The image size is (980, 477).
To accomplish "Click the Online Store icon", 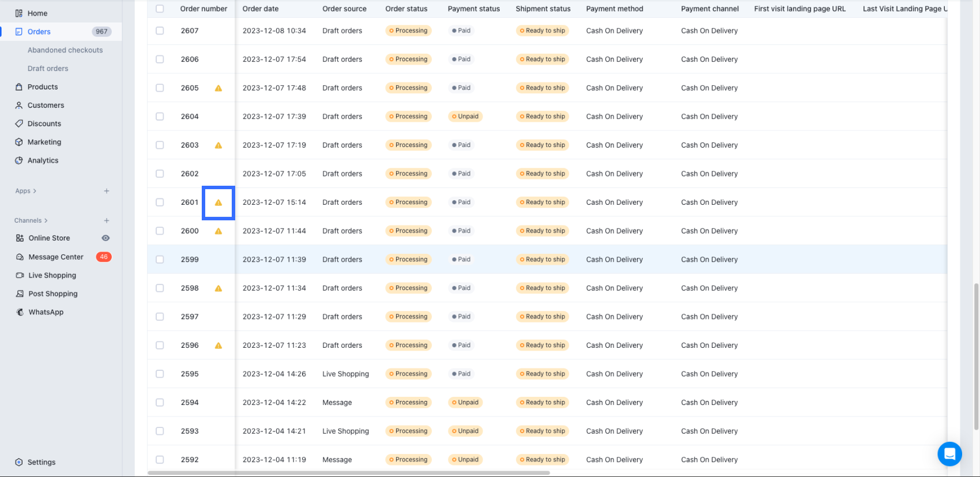I will point(20,238).
